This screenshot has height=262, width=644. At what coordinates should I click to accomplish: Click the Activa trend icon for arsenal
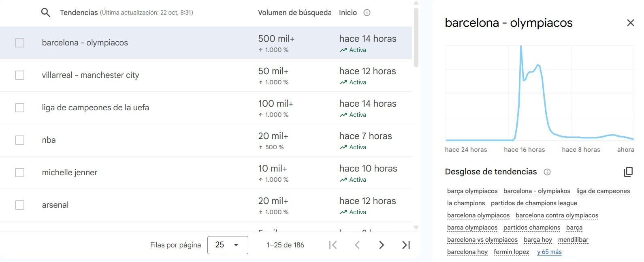(x=343, y=212)
